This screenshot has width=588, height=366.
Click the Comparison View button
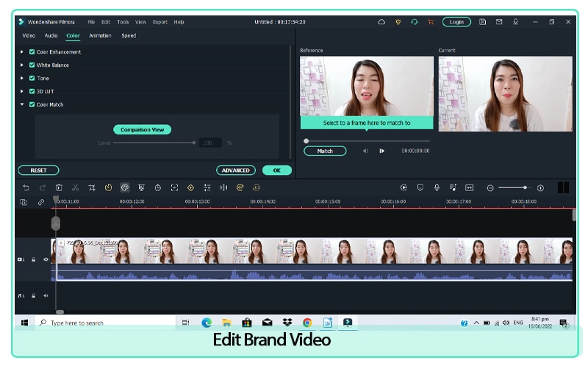coord(142,130)
